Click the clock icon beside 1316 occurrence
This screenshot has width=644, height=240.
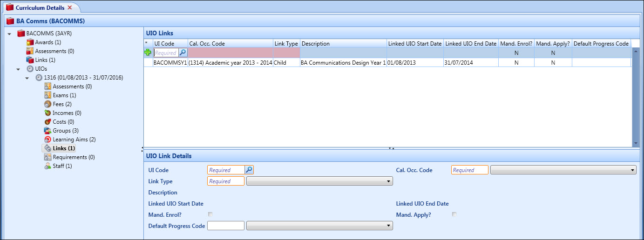pos(39,78)
